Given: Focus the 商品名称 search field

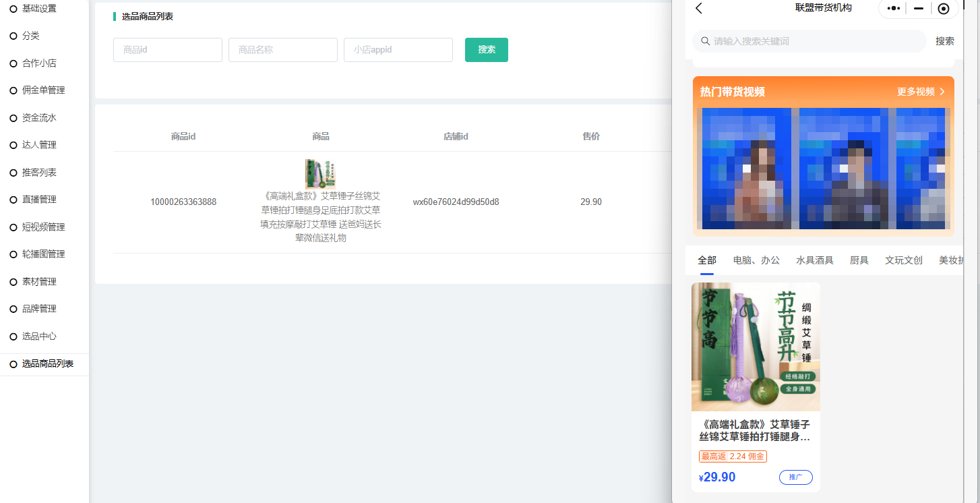Looking at the screenshot, I should click(x=283, y=50).
